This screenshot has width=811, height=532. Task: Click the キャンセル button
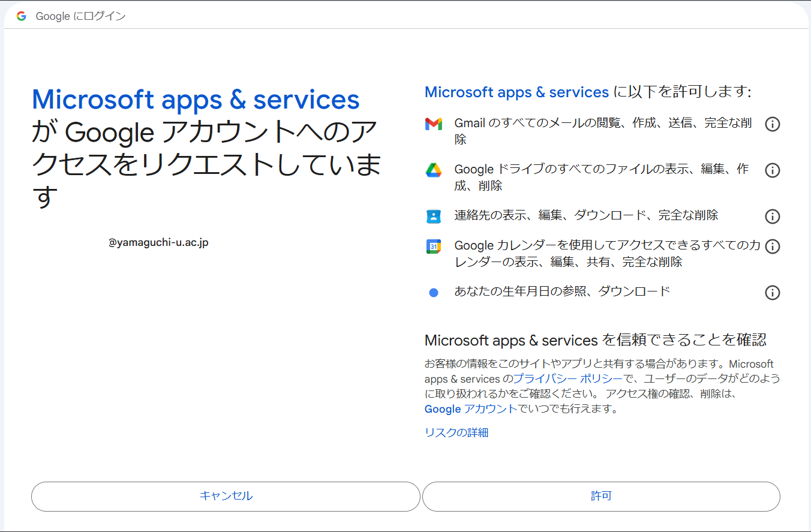click(226, 497)
